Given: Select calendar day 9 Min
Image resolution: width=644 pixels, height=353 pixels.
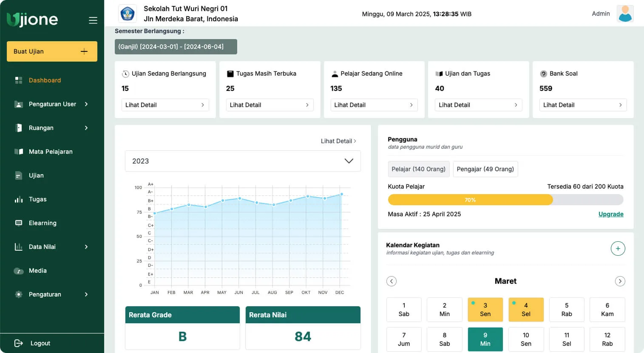Looking at the screenshot, I should (x=485, y=339).
